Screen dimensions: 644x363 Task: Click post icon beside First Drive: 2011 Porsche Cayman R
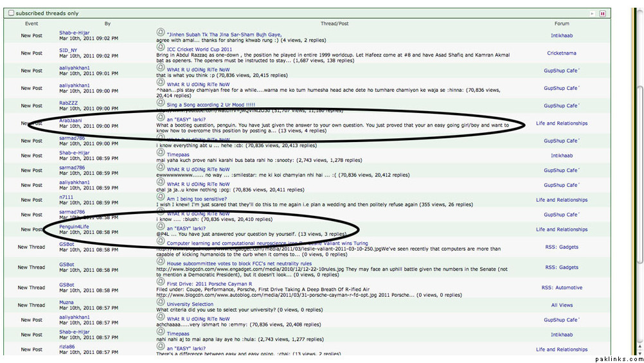[x=161, y=283]
